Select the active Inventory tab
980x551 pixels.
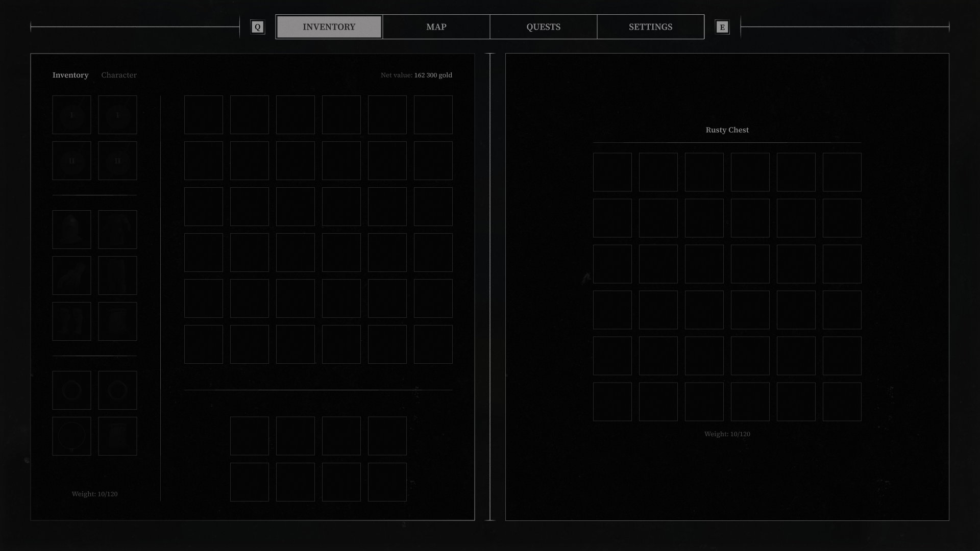[x=329, y=27]
